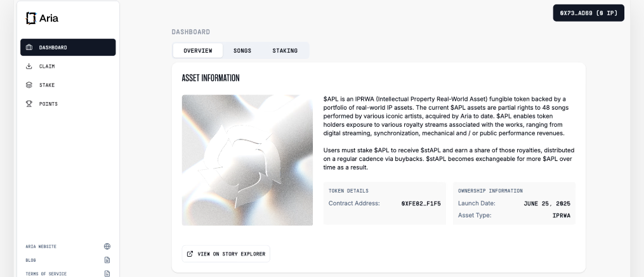Click the $APL asset artwork image

[x=247, y=160]
